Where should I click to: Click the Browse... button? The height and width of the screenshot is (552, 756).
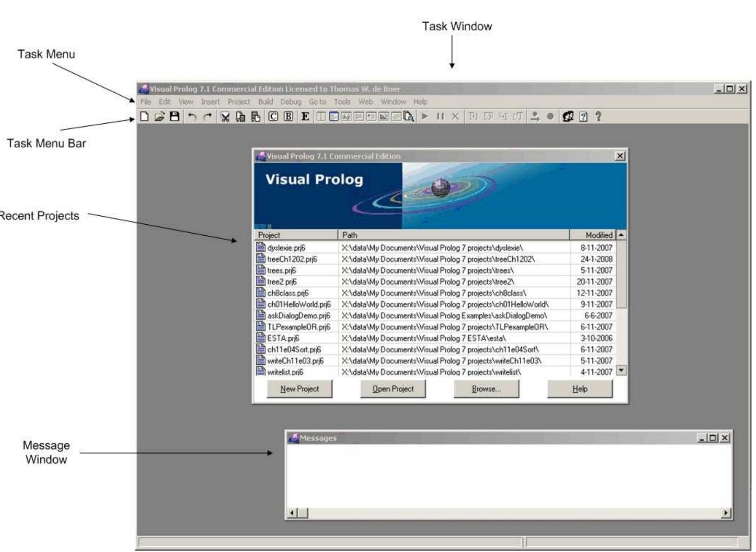(486, 389)
